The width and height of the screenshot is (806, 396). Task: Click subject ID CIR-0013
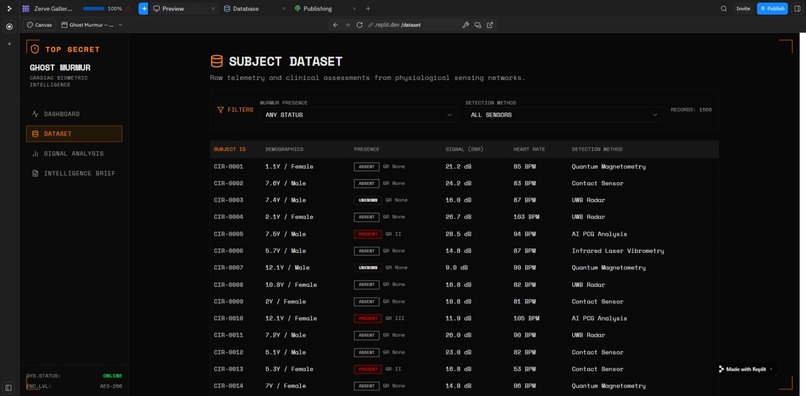pyautogui.click(x=228, y=369)
